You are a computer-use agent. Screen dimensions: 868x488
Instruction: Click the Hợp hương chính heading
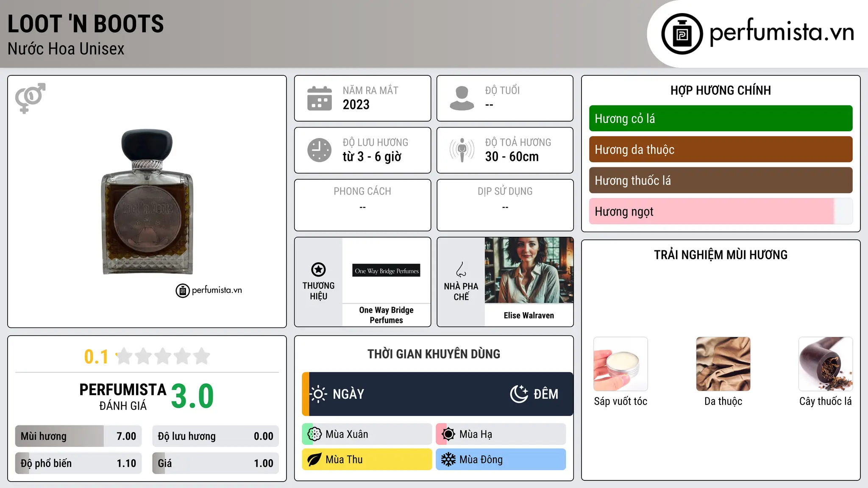click(x=721, y=90)
